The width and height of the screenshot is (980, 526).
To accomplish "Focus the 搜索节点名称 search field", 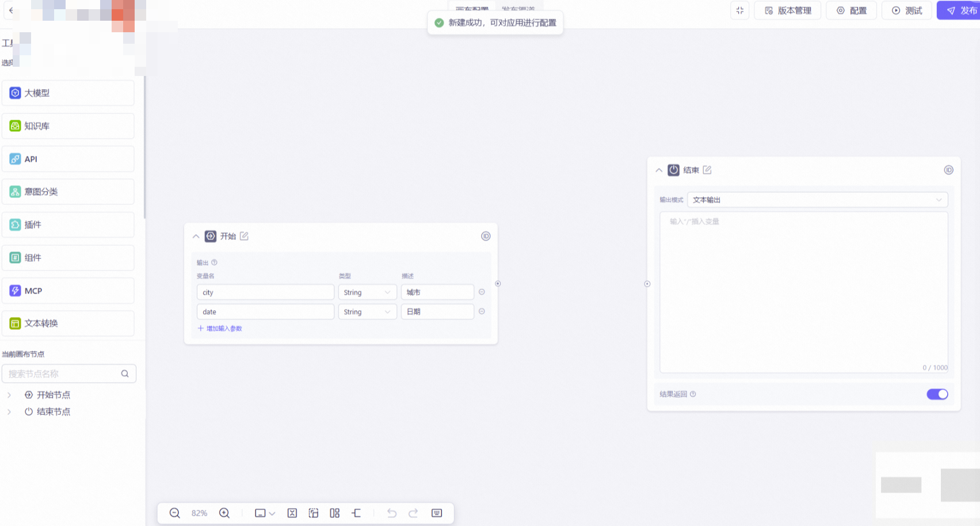I will coord(69,373).
